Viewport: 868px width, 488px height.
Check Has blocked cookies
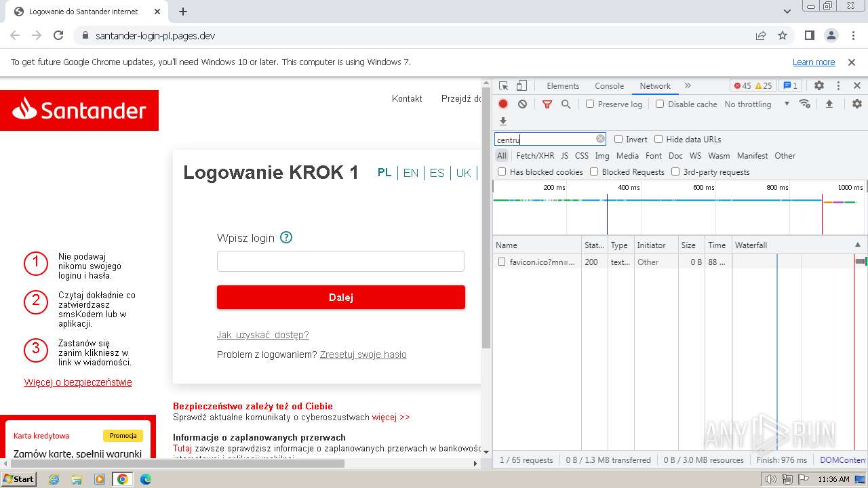(x=502, y=171)
